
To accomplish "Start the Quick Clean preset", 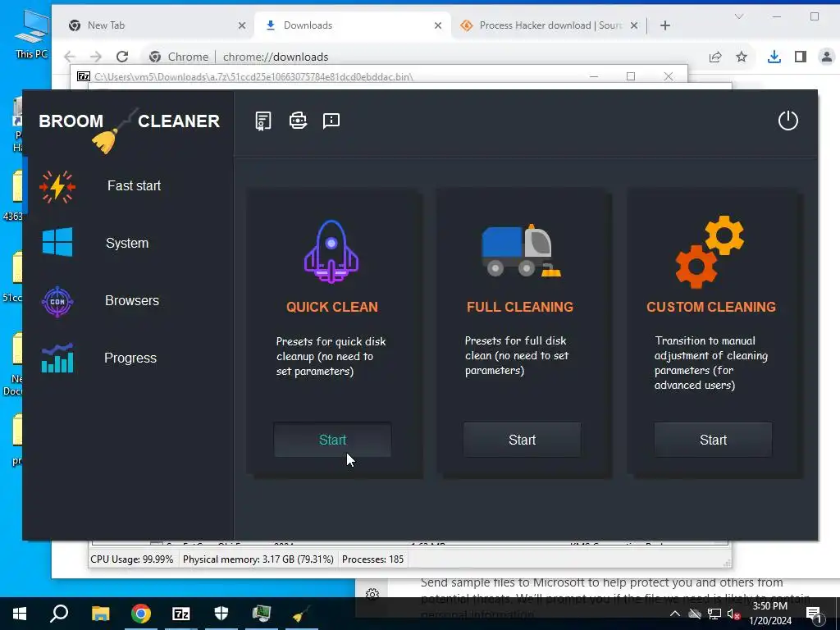I will [x=332, y=440].
